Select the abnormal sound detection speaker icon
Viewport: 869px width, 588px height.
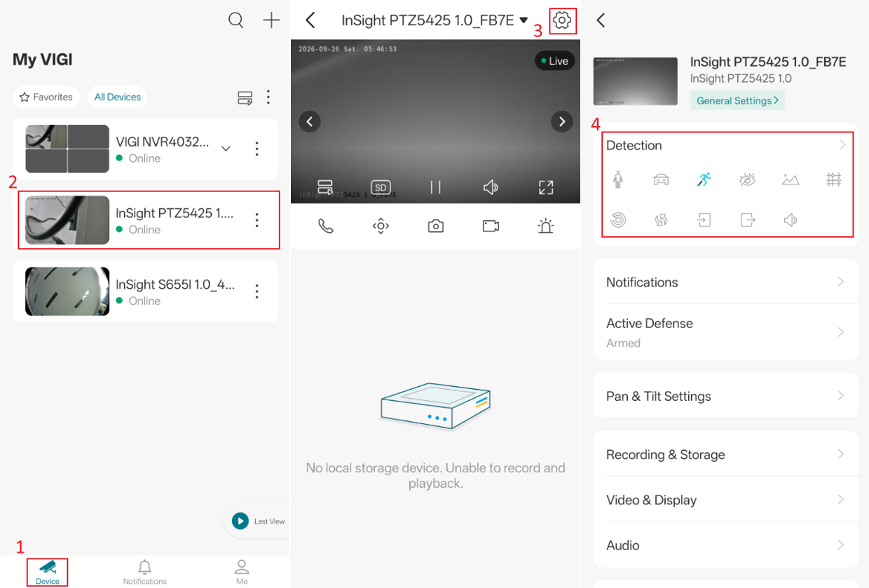(x=791, y=220)
